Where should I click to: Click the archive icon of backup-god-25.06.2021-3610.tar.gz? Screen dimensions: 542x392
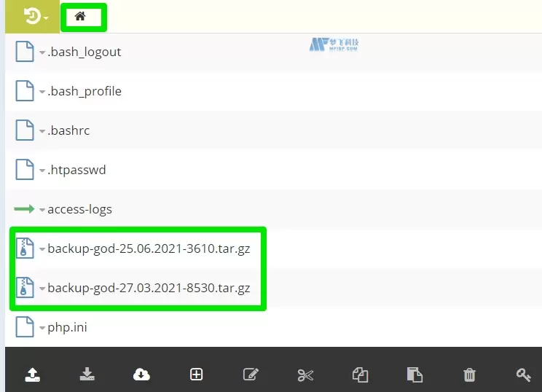click(x=25, y=248)
